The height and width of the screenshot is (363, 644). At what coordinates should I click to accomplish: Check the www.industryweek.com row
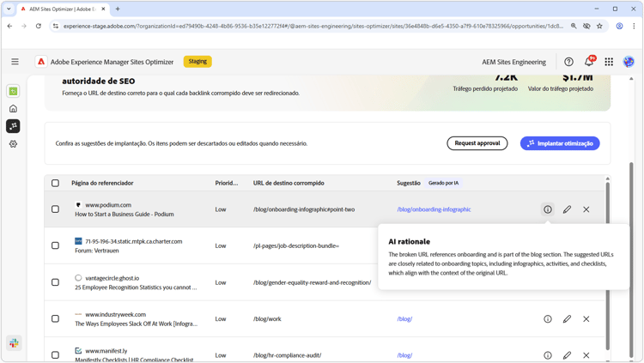[x=55, y=319]
